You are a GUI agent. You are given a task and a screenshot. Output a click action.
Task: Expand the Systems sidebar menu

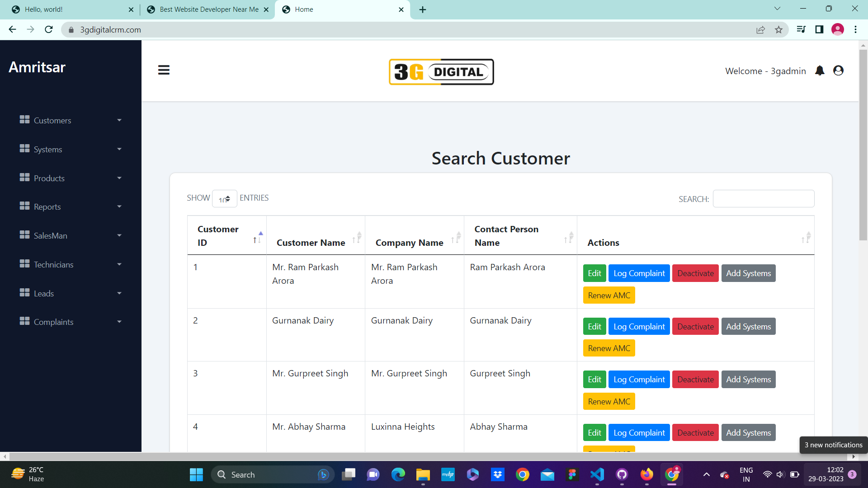71,150
